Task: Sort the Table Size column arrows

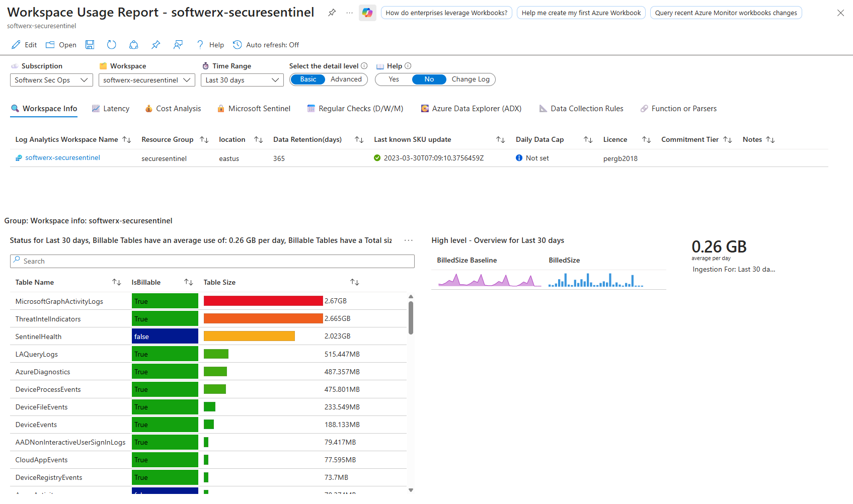Action: click(355, 282)
